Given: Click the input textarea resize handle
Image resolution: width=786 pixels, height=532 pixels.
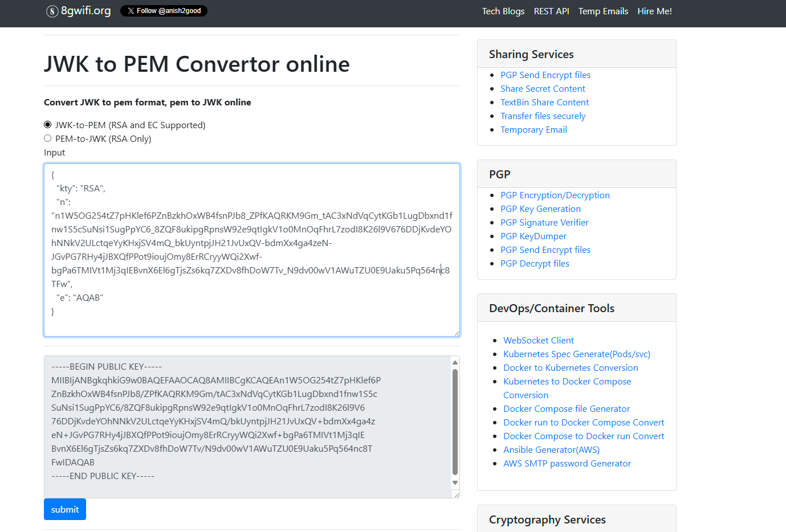Looking at the screenshot, I should pos(457,333).
